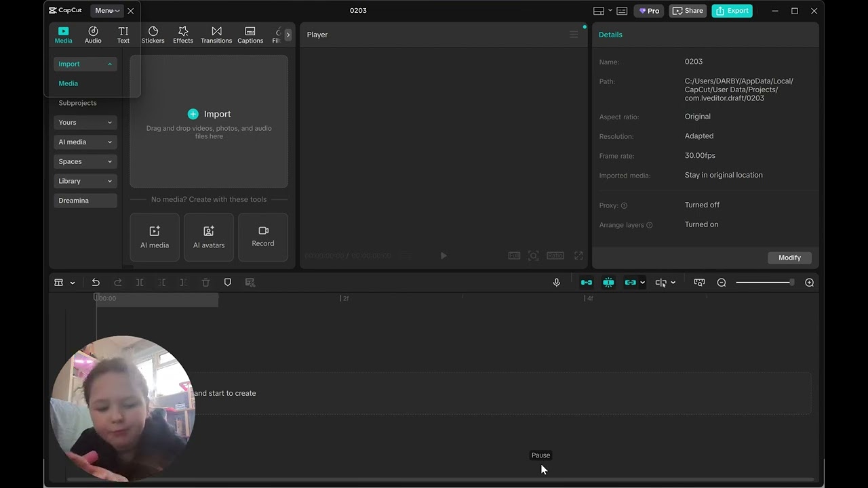Click the Full preview icon
868x488 pixels.
pos(515,256)
